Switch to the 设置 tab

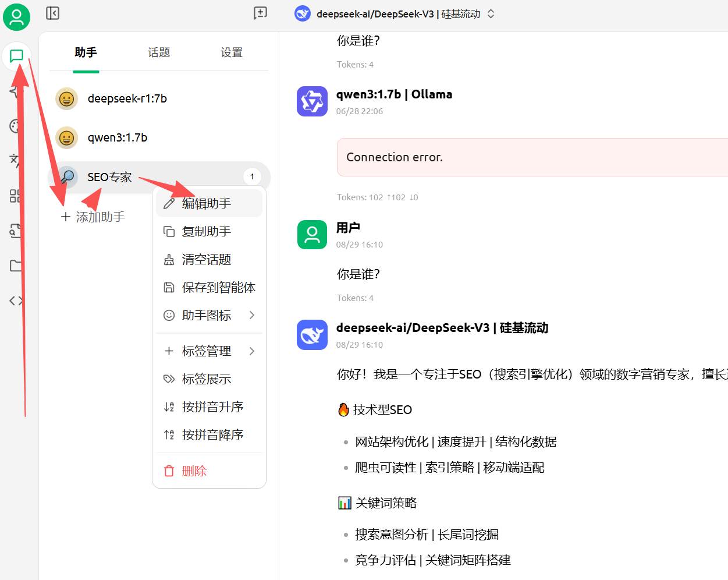(232, 52)
